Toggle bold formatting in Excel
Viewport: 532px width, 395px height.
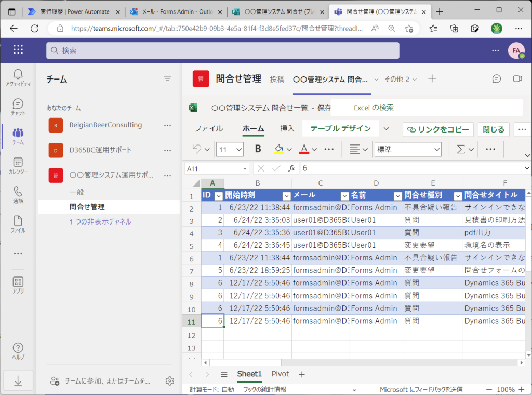pyautogui.click(x=258, y=149)
